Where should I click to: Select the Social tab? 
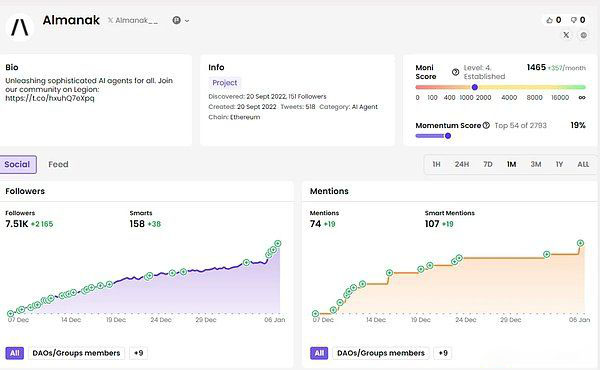(x=18, y=165)
